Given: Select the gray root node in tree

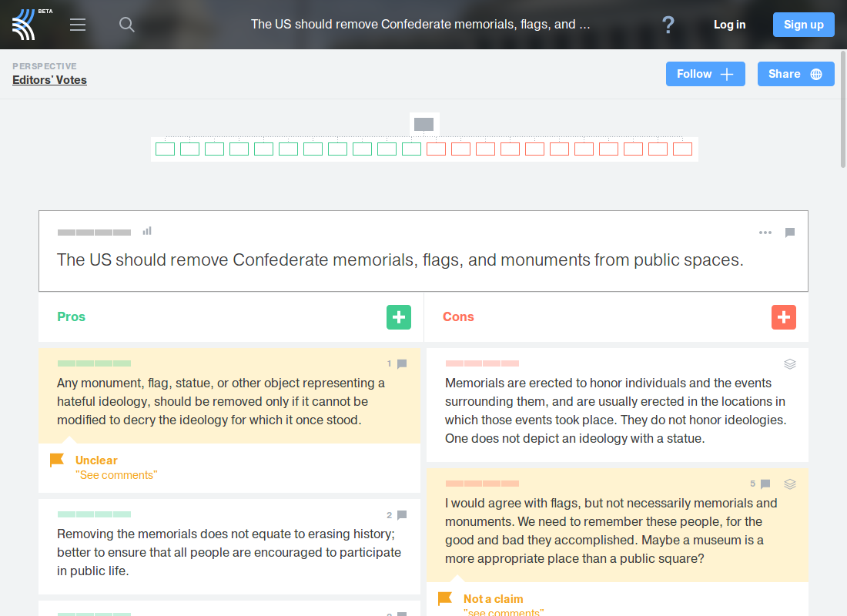Looking at the screenshot, I should pyautogui.click(x=424, y=124).
